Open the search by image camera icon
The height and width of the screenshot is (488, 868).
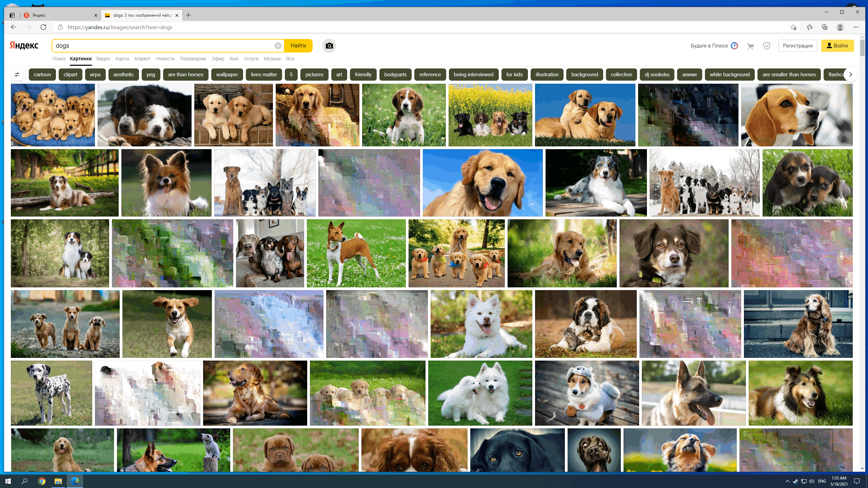(x=329, y=46)
